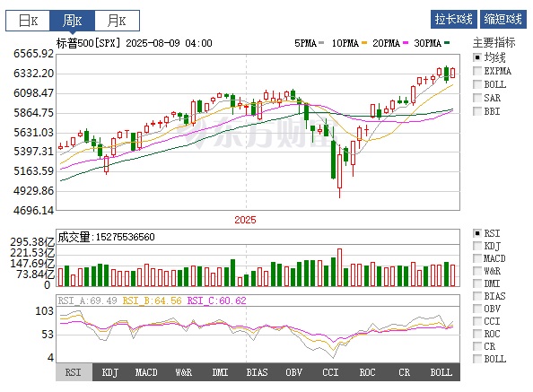Choose the DMI sub-indicator radio

point(477,283)
